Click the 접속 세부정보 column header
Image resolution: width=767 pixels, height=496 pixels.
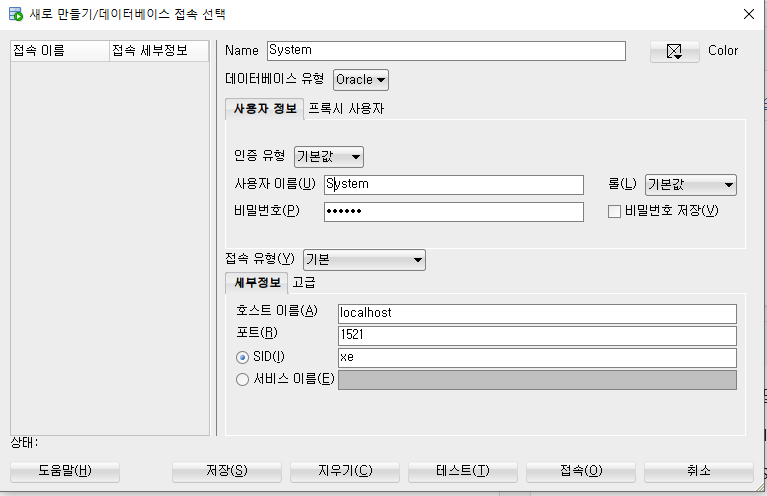(159, 51)
